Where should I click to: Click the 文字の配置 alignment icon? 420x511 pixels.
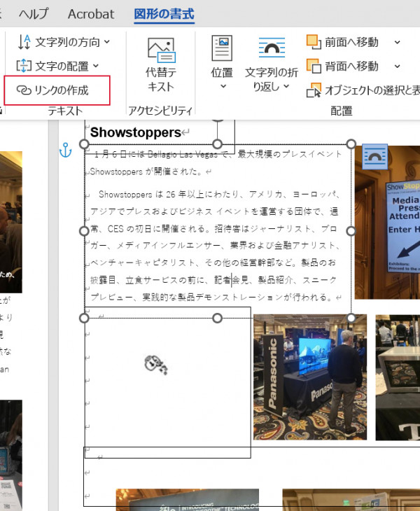[24, 66]
